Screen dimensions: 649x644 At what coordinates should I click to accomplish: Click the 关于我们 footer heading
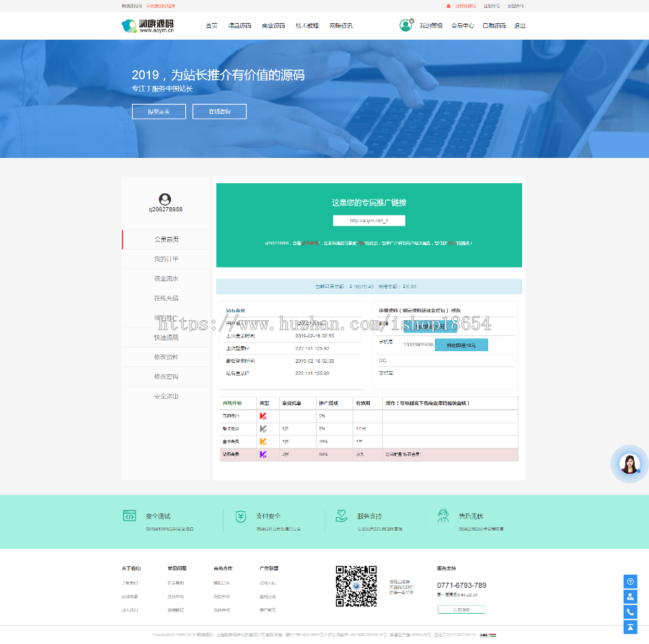[131, 568]
